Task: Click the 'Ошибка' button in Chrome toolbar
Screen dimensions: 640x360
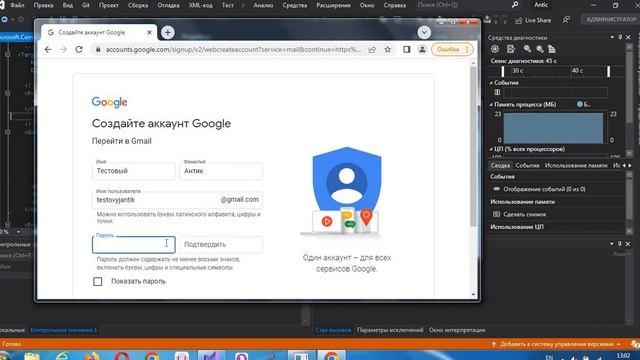Action: [448, 49]
